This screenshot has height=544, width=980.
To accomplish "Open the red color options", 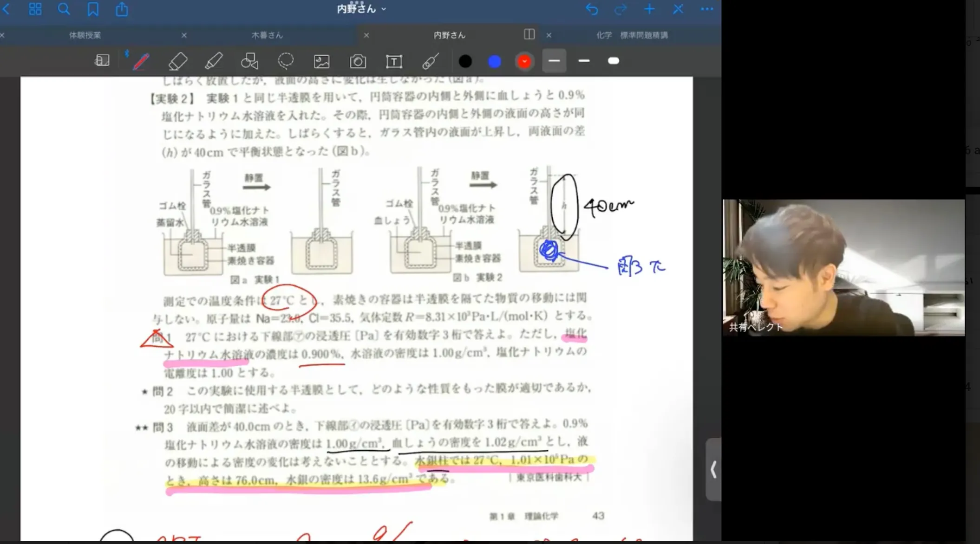I will pos(524,61).
